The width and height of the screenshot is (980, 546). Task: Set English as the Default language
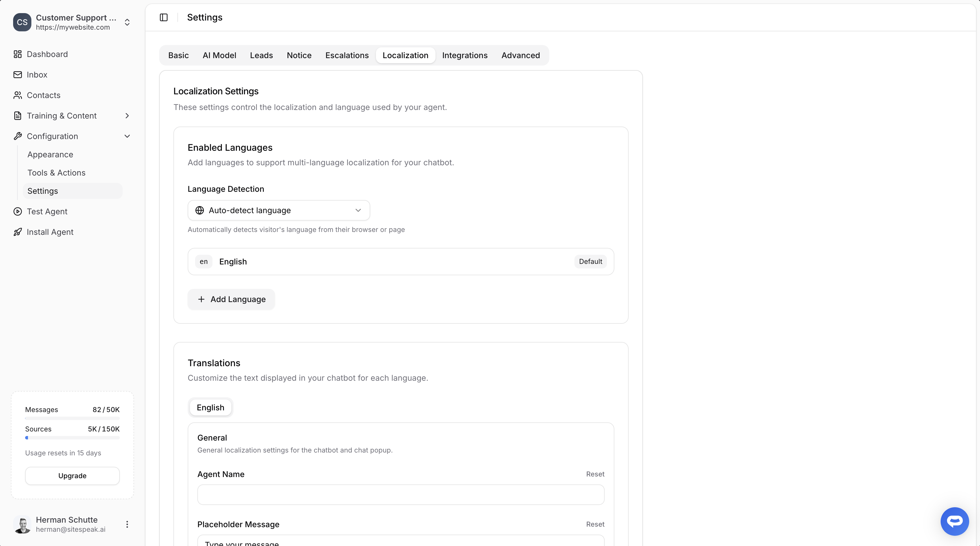click(x=590, y=261)
